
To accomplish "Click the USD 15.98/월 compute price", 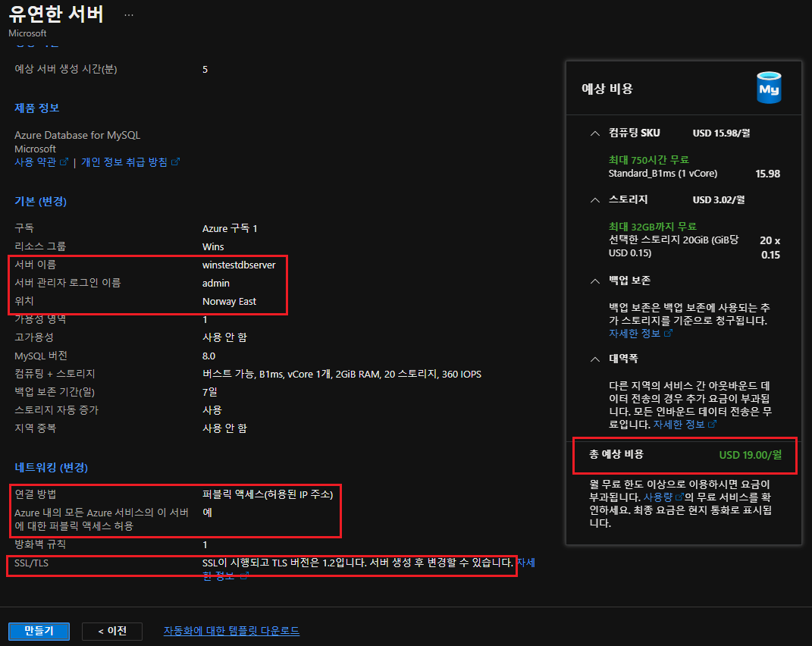I will (721, 133).
